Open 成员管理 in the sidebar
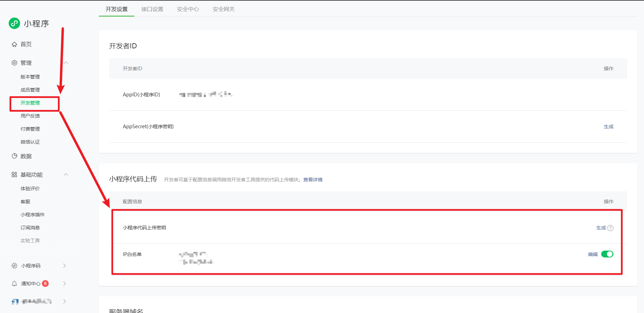This screenshot has width=644, height=313. (x=30, y=90)
